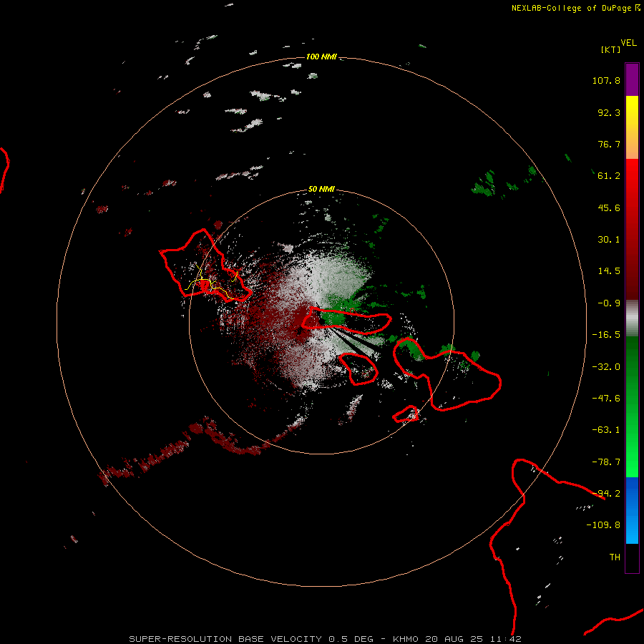Select the 61.2 legend value
Image resolution: width=644 pixels, height=644 pixels.
[x=609, y=176]
